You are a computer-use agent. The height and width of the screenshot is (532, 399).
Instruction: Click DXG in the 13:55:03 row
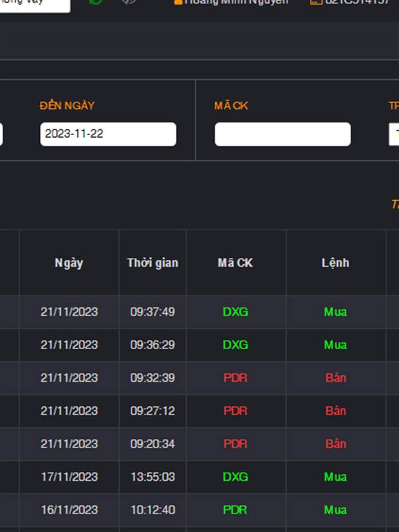click(x=235, y=477)
